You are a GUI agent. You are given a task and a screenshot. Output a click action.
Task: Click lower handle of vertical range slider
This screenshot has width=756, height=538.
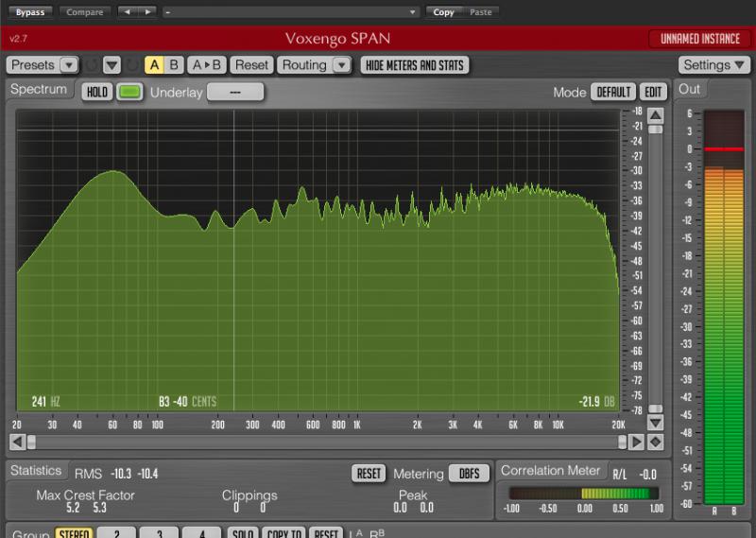coord(655,408)
